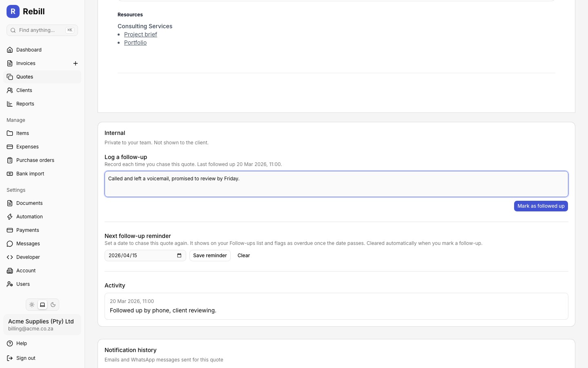The width and height of the screenshot is (588, 368).
Task: Click the Clients people icon
Action: [x=10, y=90]
